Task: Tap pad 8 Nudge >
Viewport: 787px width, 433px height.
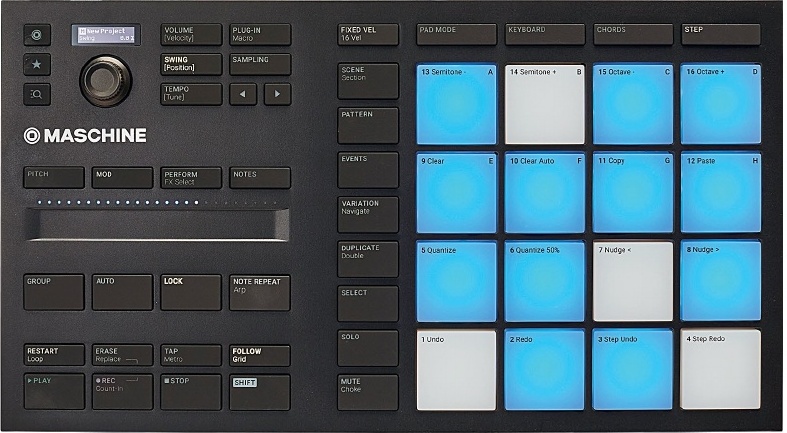Action: click(721, 281)
